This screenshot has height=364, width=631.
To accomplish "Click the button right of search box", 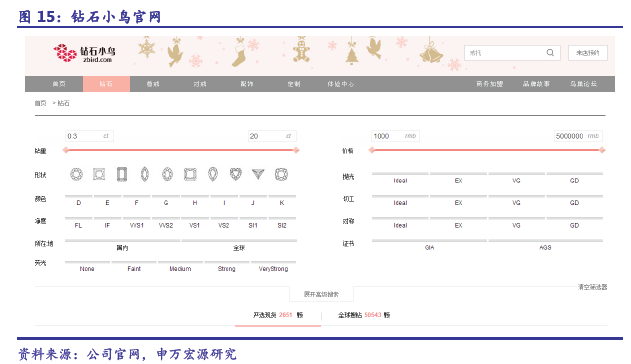I will pyautogui.click(x=588, y=53).
